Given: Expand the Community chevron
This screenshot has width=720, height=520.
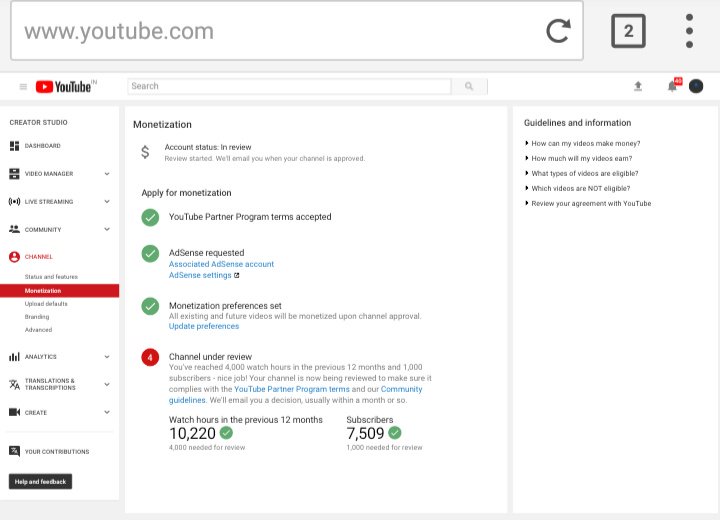Looking at the screenshot, I should (107, 229).
